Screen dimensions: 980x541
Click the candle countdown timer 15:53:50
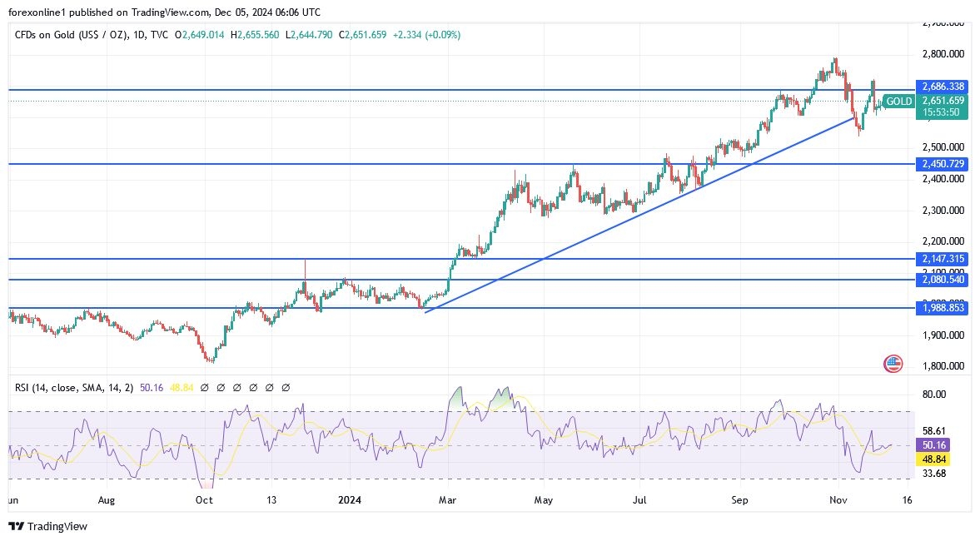tap(942, 111)
